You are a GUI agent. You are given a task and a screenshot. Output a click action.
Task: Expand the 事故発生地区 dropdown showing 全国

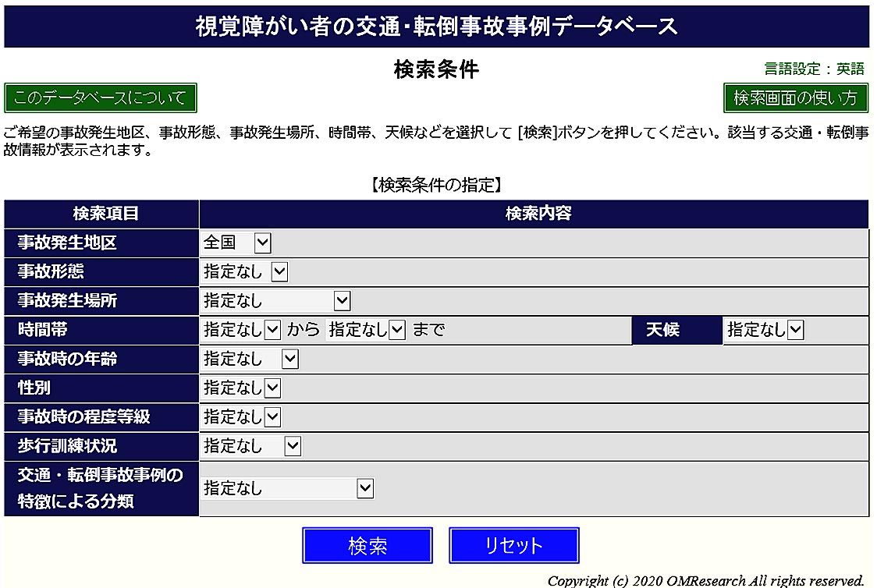236,243
